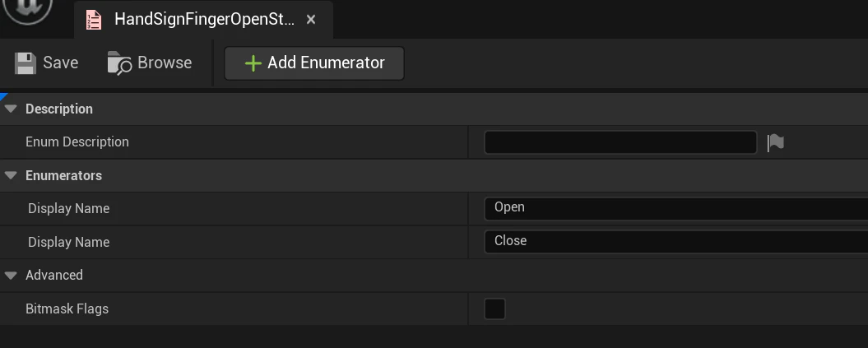Viewport: 868px width, 348px height.
Task: Select the Enum Description property label
Action: 77,142
